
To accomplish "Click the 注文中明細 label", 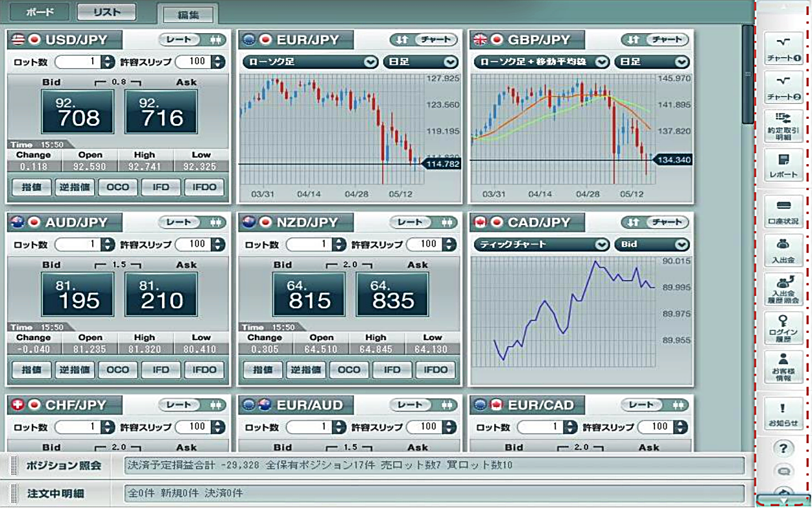I will [56, 493].
